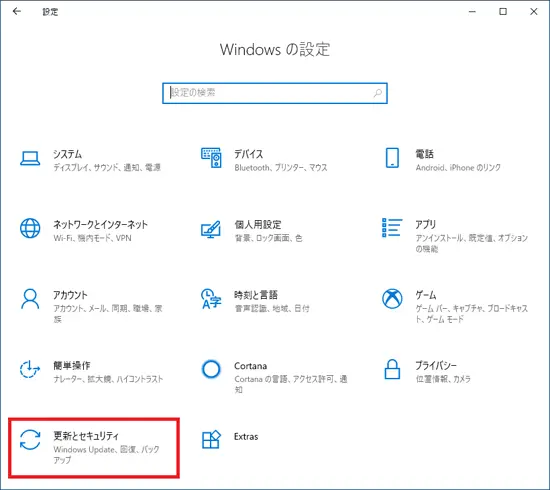Image resolution: width=550 pixels, height=490 pixels.
Task: Go back using the arrow in title bar
Action: click(16, 12)
